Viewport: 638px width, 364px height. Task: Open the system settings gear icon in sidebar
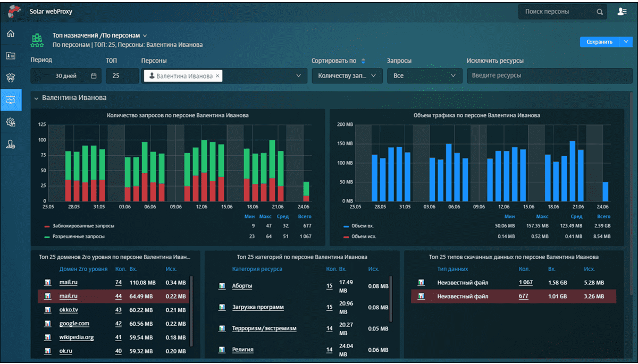pos(10,122)
